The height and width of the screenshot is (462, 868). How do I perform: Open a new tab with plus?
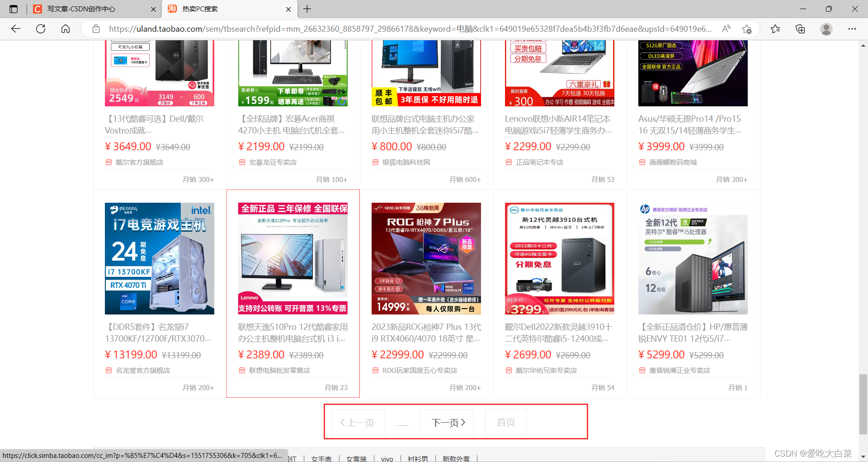307,9
